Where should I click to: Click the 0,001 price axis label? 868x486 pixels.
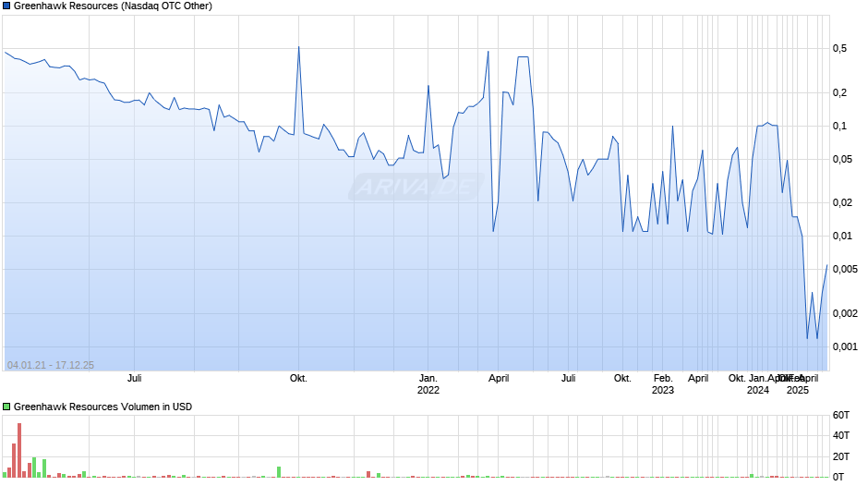845,346
